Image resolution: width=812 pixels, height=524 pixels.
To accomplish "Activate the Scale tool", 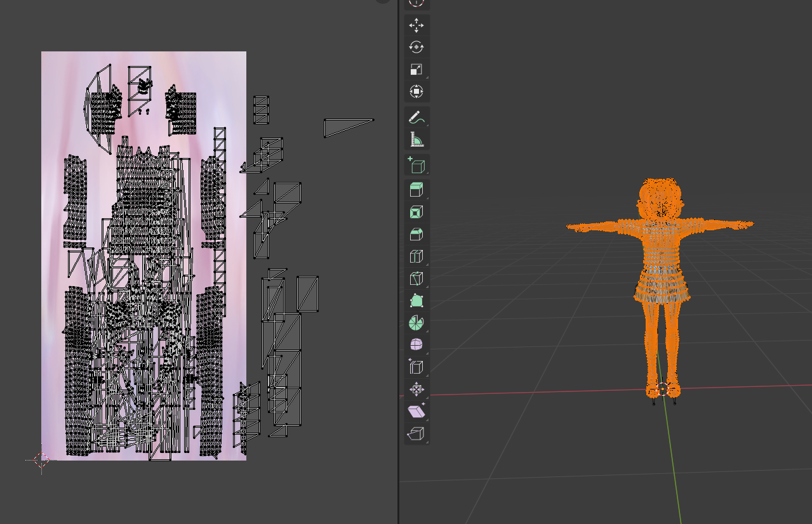I will click(x=416, y=70).
